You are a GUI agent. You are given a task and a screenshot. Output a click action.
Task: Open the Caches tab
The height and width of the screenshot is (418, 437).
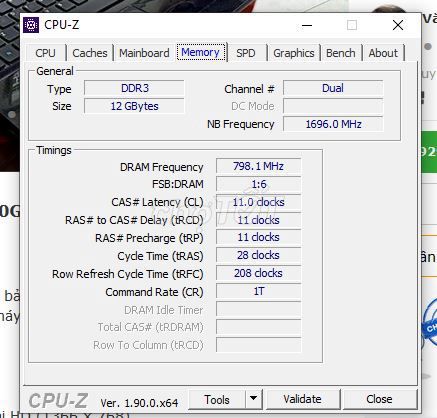90,53
